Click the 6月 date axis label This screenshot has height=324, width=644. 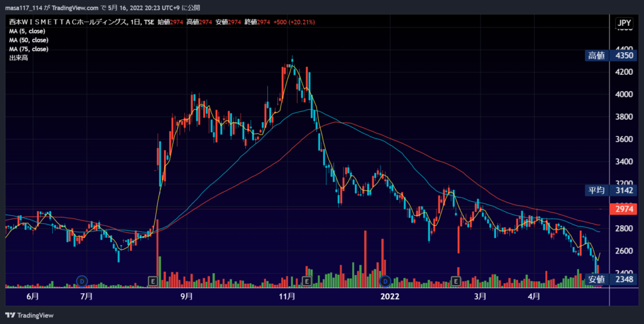click(33, 296)
